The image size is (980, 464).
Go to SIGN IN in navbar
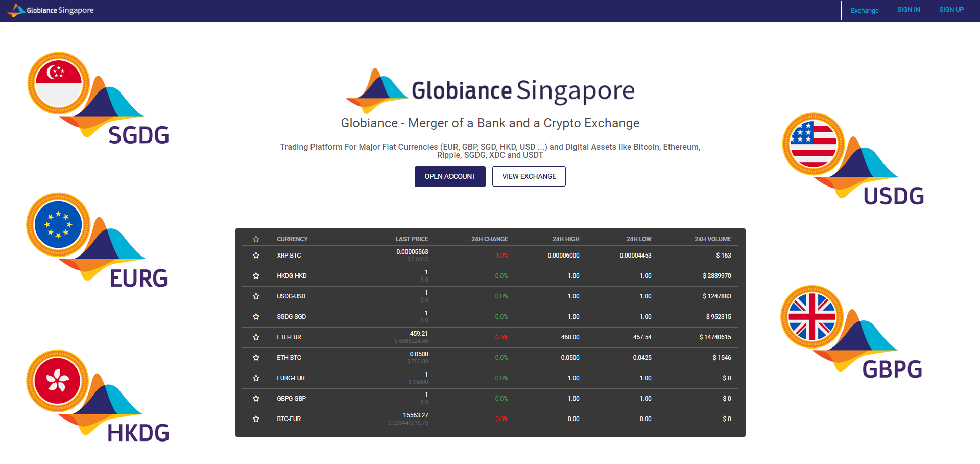click(909, 10)
